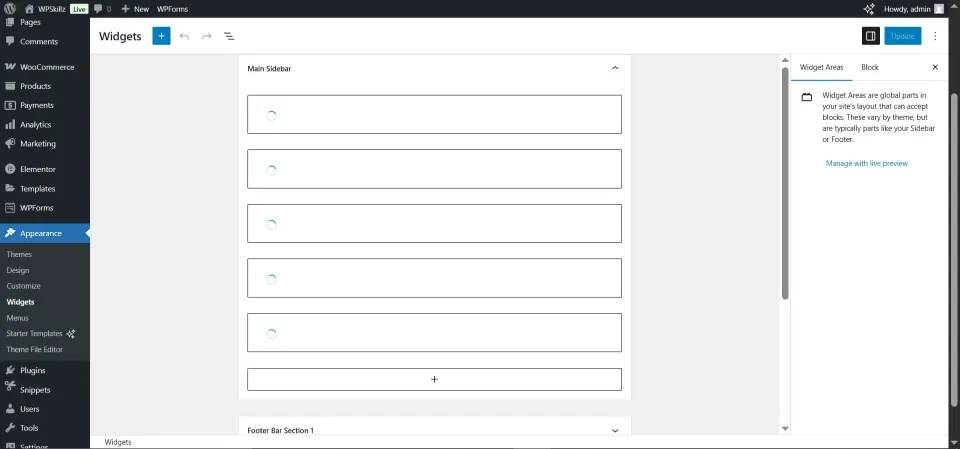Close the settings sidebar panel

(x=935, y=67)
